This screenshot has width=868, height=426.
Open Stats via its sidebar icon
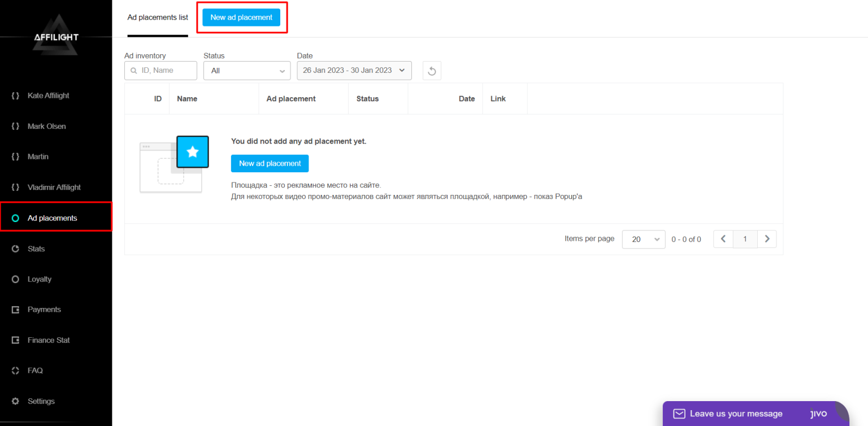[x=15, y=249]
